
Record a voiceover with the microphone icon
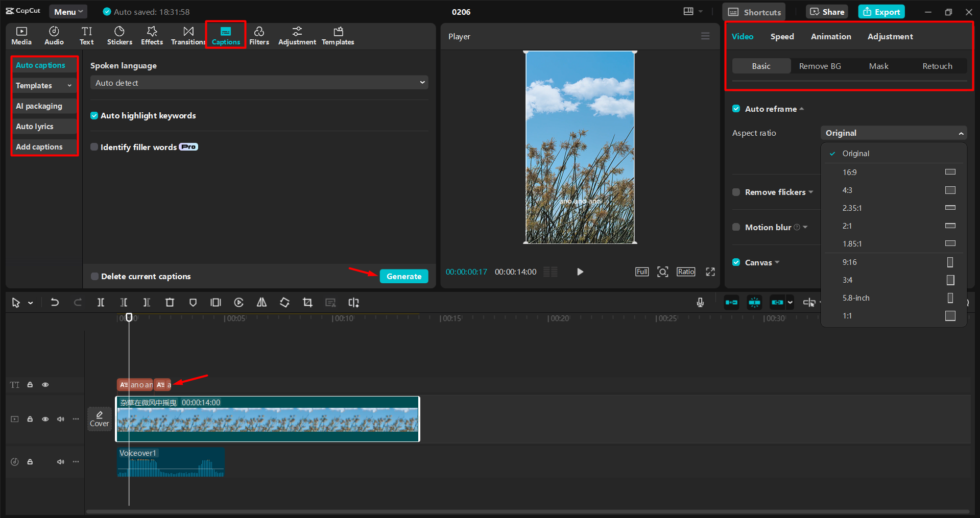(700, 302)
